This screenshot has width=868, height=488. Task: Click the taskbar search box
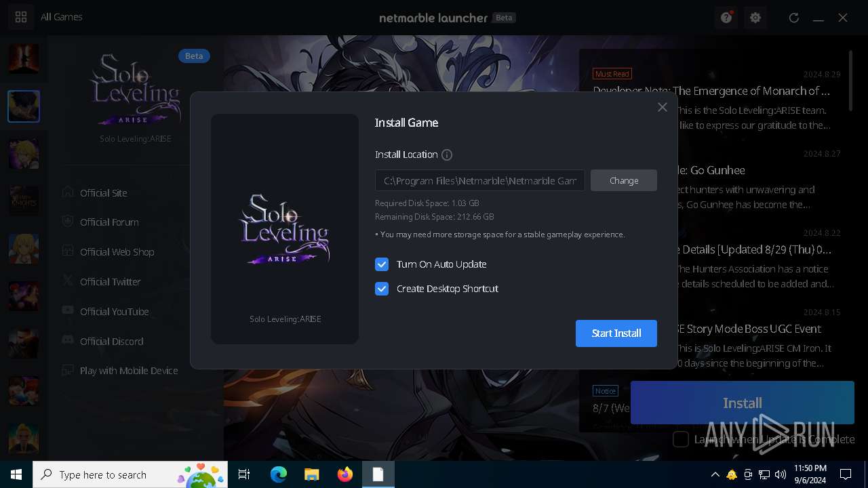pyautogui.click(x=131, y=474)
